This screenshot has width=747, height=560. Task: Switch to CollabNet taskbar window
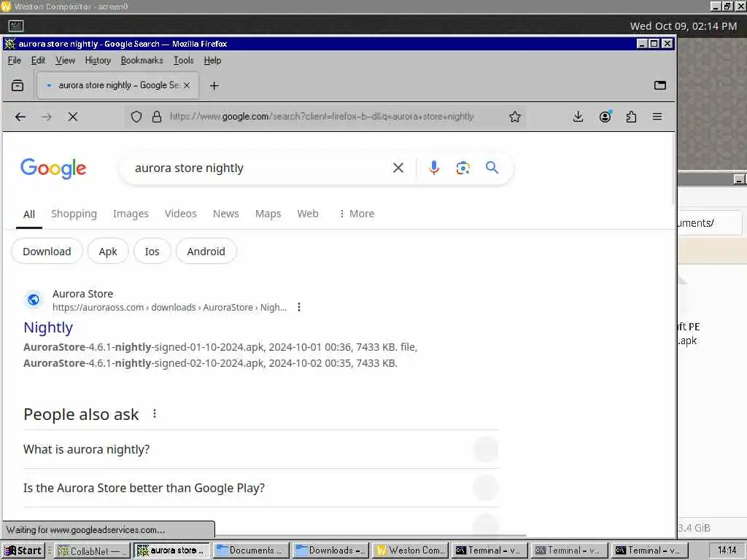click(92, 551)
